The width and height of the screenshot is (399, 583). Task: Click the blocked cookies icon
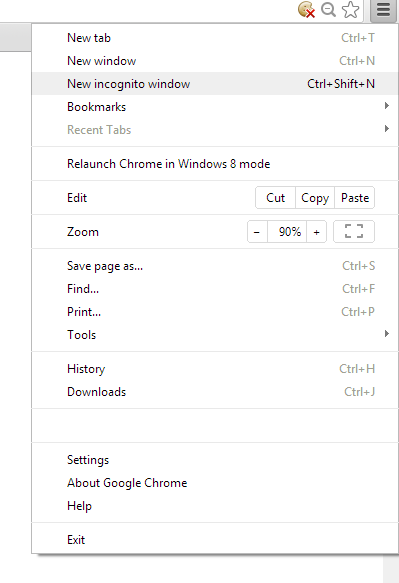pyautogui.click(x=306, y=10)
